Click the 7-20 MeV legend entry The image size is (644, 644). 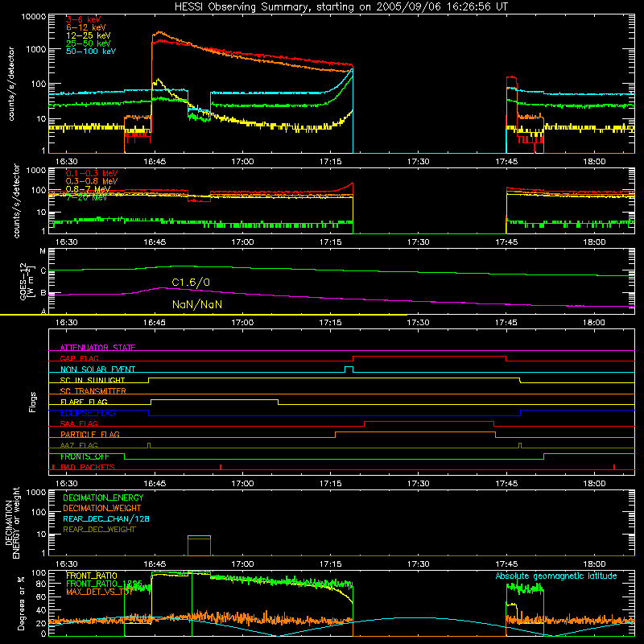86,197
